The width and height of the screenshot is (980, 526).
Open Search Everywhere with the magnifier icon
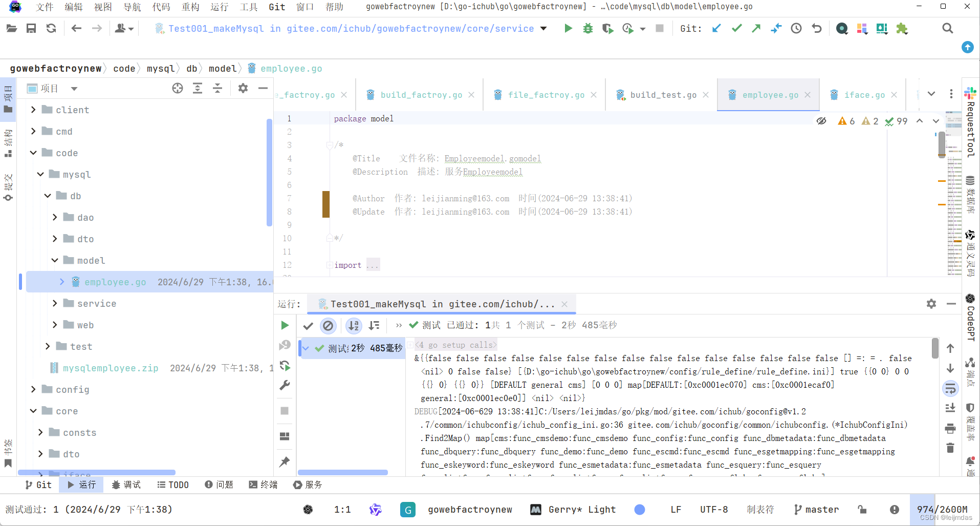948,28
